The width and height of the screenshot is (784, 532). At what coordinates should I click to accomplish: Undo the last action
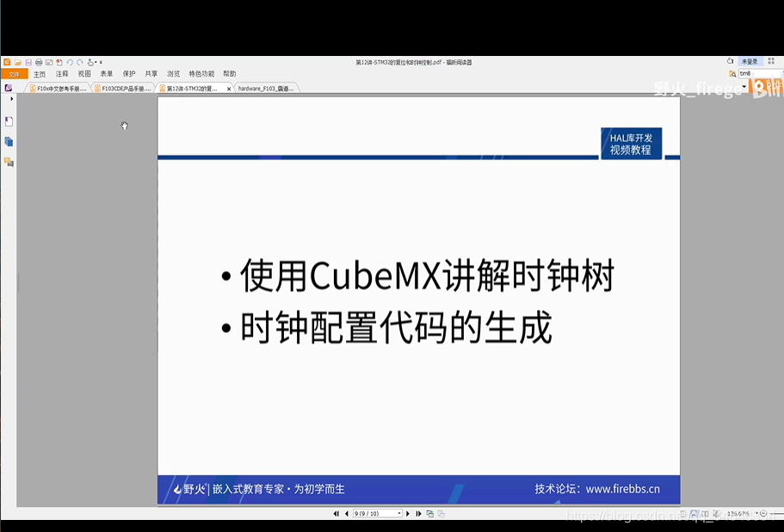(x=70, y=63)
